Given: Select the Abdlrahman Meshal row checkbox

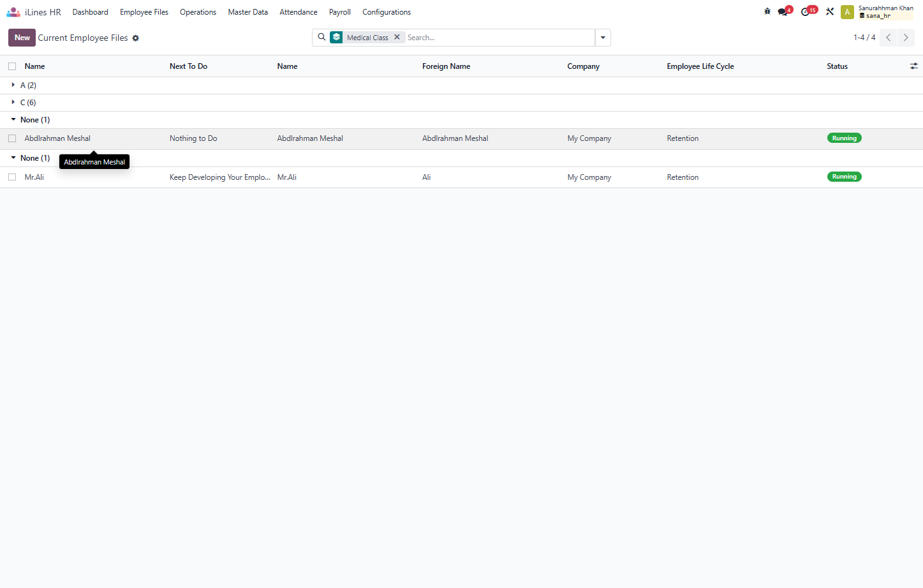Looking at the screenshot, I should [x=12, y=138].
